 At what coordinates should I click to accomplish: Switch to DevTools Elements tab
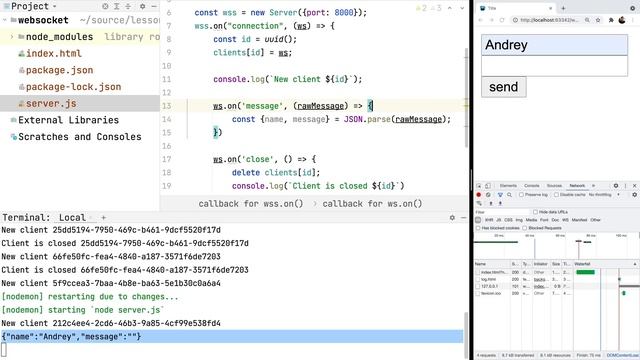pyautogui.click(x=508, y=186)
